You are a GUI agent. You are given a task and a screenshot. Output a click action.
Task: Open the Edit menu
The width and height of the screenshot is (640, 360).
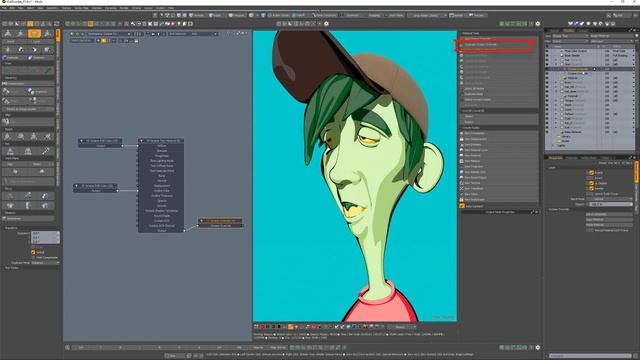pyautogui.click(x=13, y=8)
